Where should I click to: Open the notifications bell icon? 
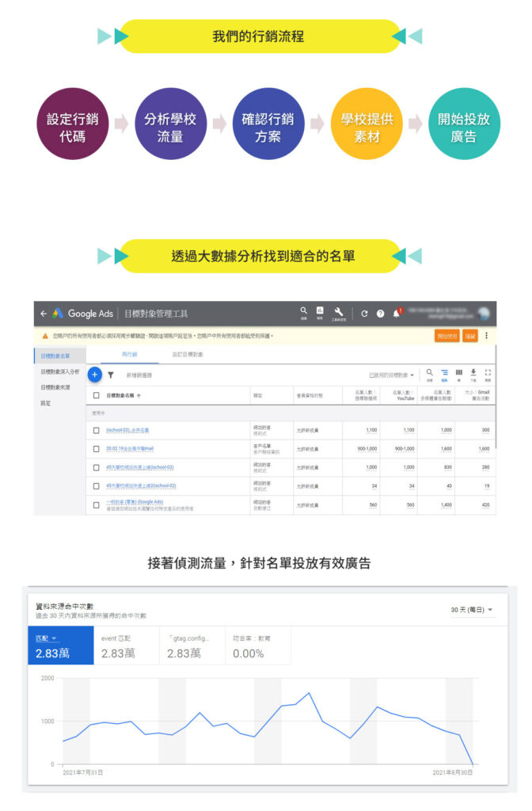coord(397,314)
